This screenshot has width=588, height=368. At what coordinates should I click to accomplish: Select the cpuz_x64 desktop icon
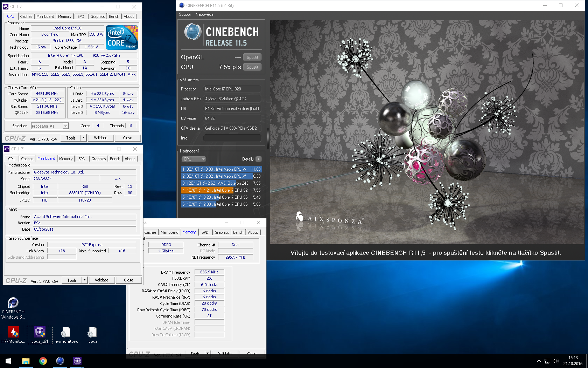tap(40, 335)
